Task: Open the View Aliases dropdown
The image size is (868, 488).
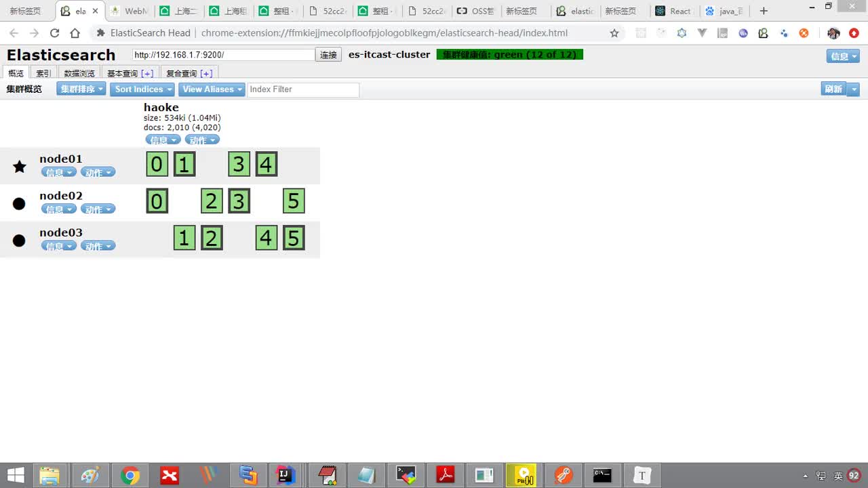Action: (212, 89)
